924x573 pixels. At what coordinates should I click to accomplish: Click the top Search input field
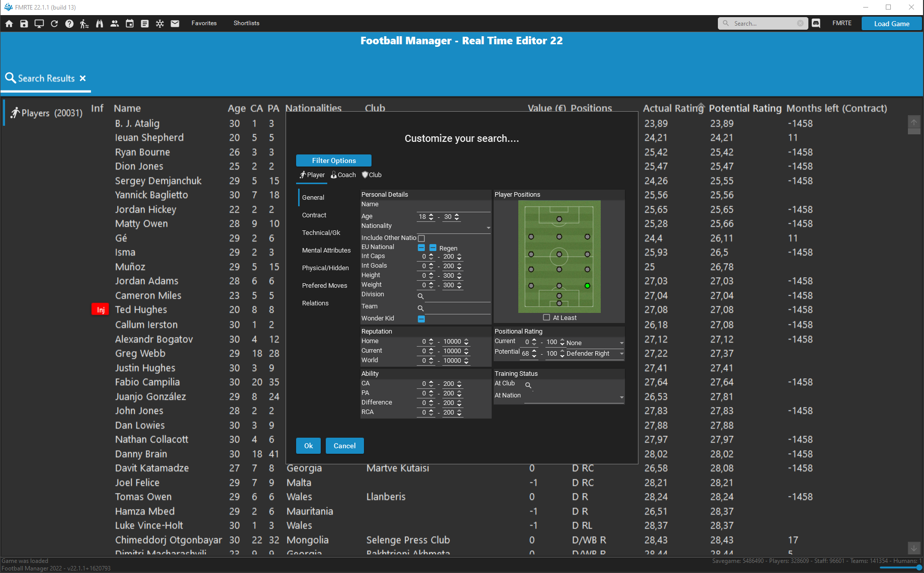764,23
